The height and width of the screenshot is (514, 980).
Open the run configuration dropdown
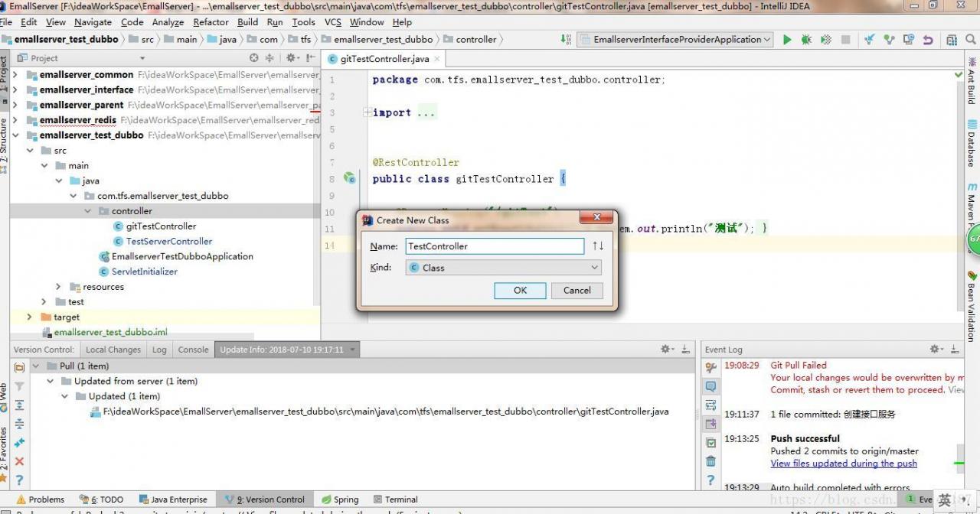click(x=675, y=40)
